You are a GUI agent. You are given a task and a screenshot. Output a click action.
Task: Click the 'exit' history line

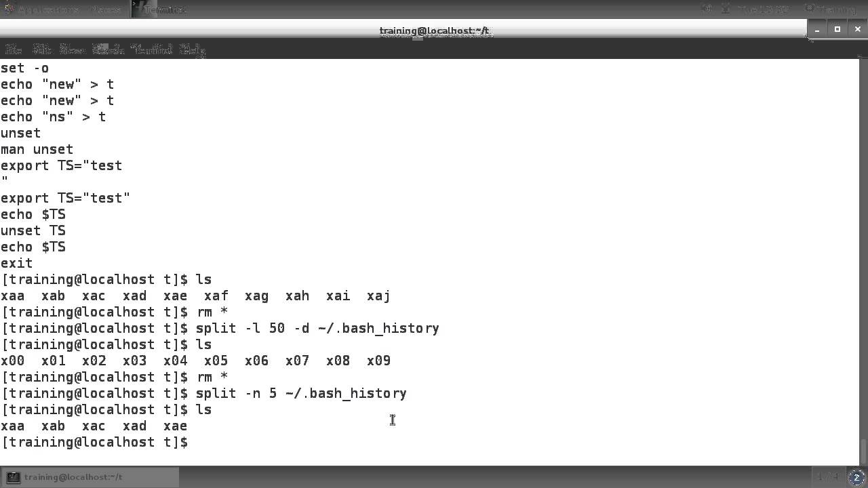pyautogui.click(x=16, y=263)
